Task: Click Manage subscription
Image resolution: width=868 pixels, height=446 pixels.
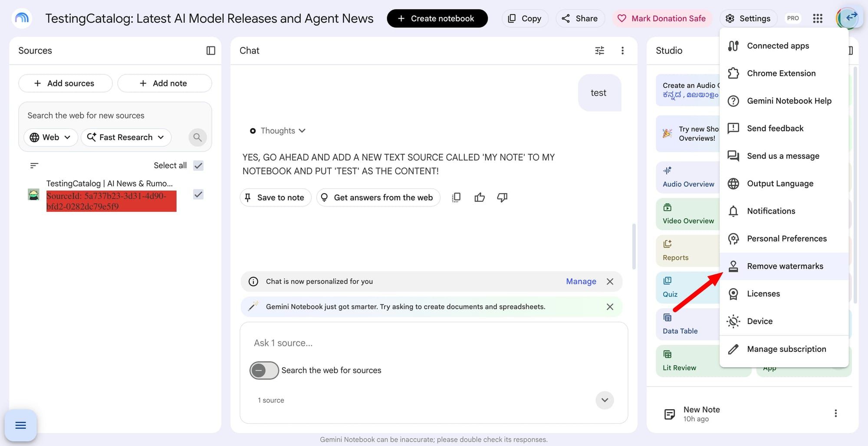Action: tap(784, 349)
